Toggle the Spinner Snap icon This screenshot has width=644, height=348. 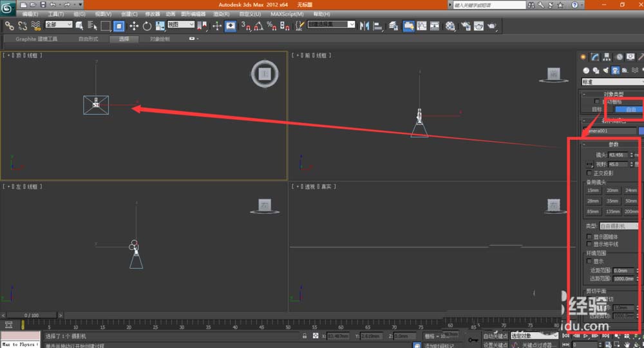tap(285, 26)
